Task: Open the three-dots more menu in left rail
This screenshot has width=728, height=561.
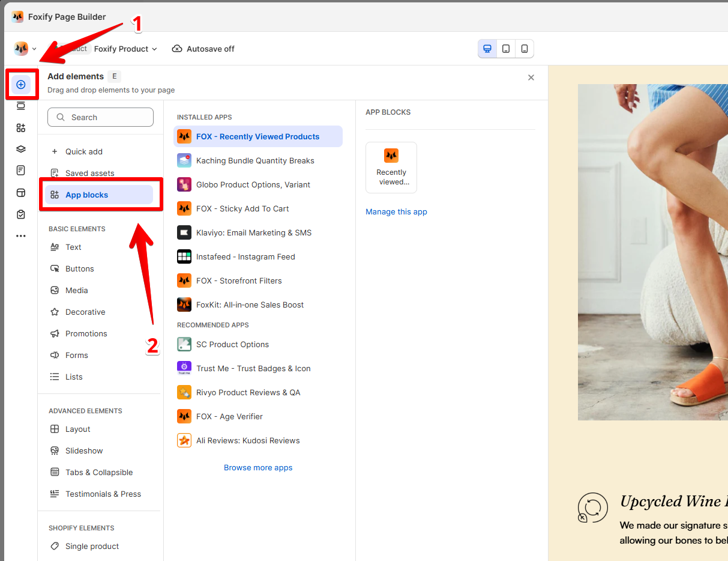Action: tap(21, 236)
